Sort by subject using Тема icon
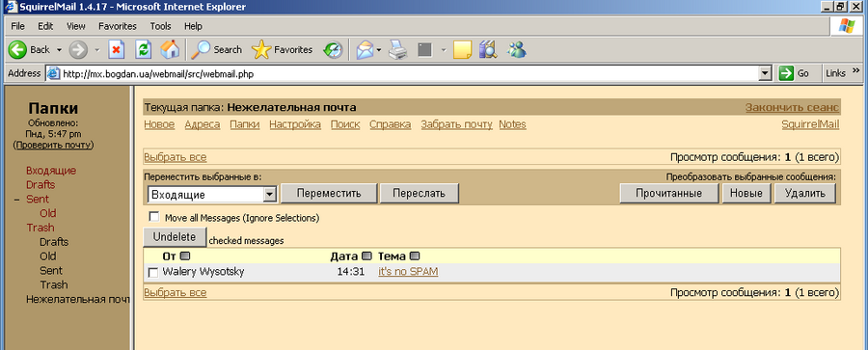Image resolution: width=868 pixels, height=350 pixels. [415, 256]
